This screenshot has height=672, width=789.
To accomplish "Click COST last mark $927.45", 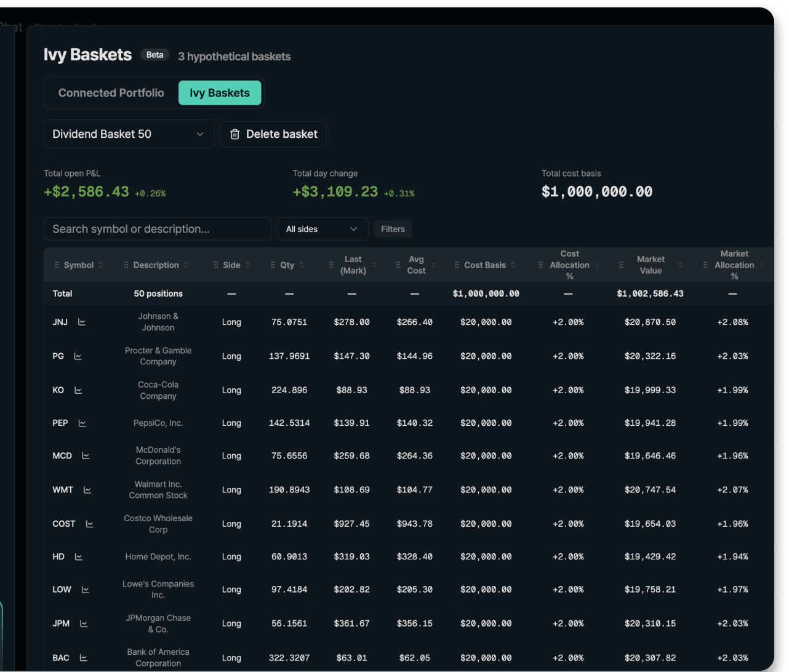I will pos(352,524).
